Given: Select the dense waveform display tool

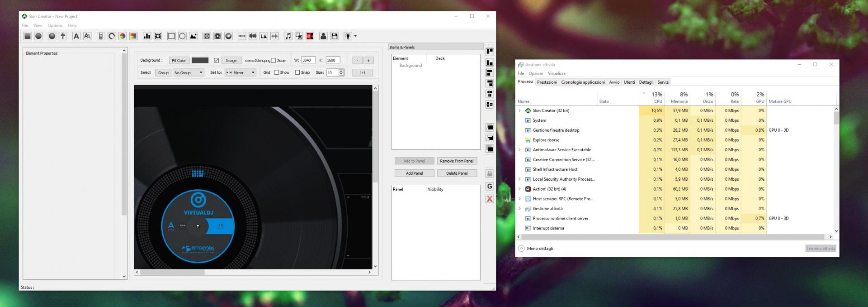Looking at the screenshot, I should pyautogui.click(x=253, y=36).
